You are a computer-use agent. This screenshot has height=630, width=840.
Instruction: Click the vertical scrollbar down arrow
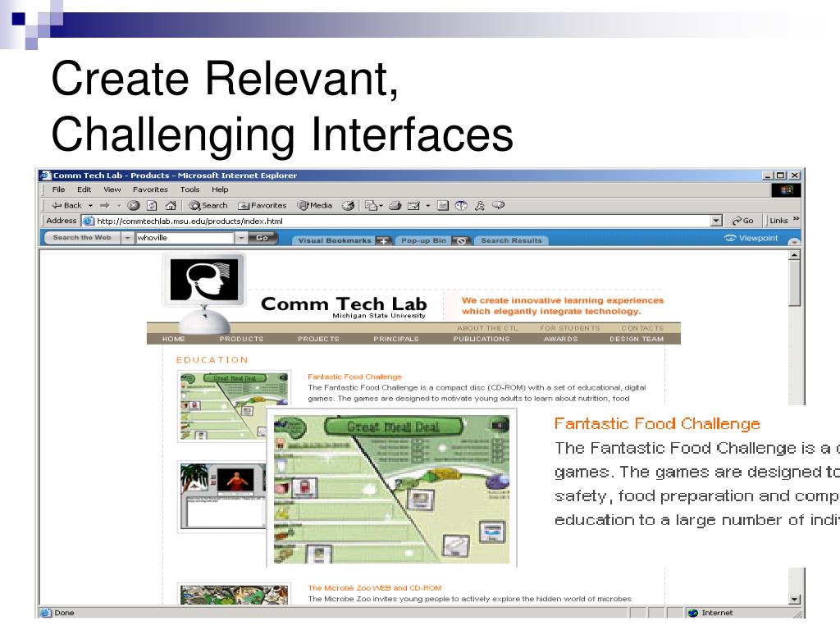tap(794, 600)
